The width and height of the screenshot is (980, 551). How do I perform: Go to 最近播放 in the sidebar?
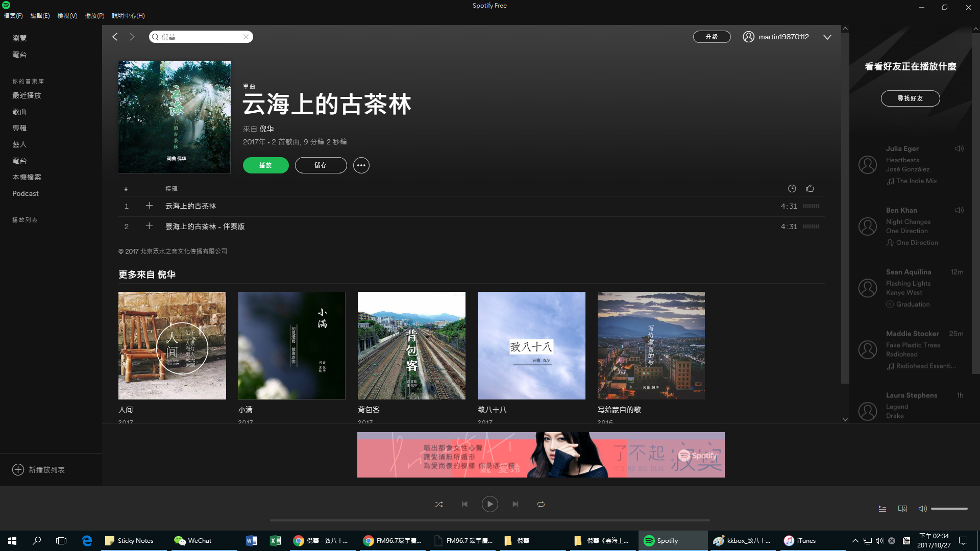(x=27, y=95)
